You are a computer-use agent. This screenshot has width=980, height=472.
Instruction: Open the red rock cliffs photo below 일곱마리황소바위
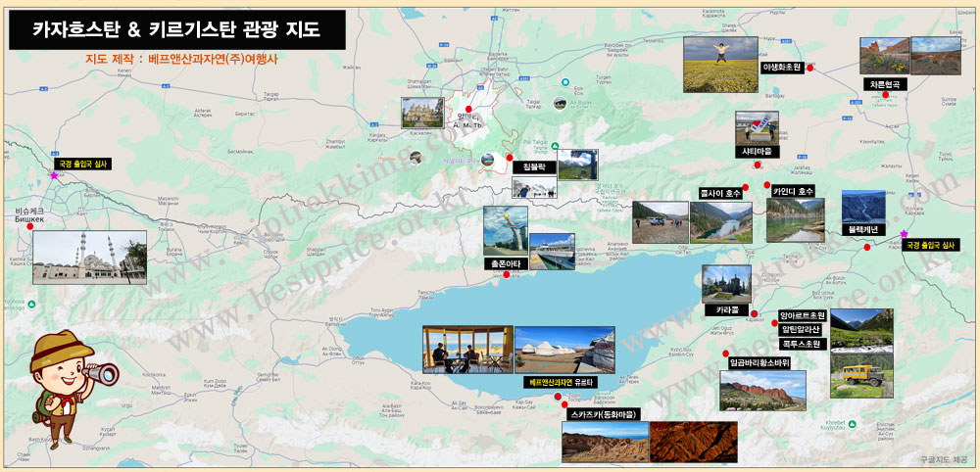762,390
